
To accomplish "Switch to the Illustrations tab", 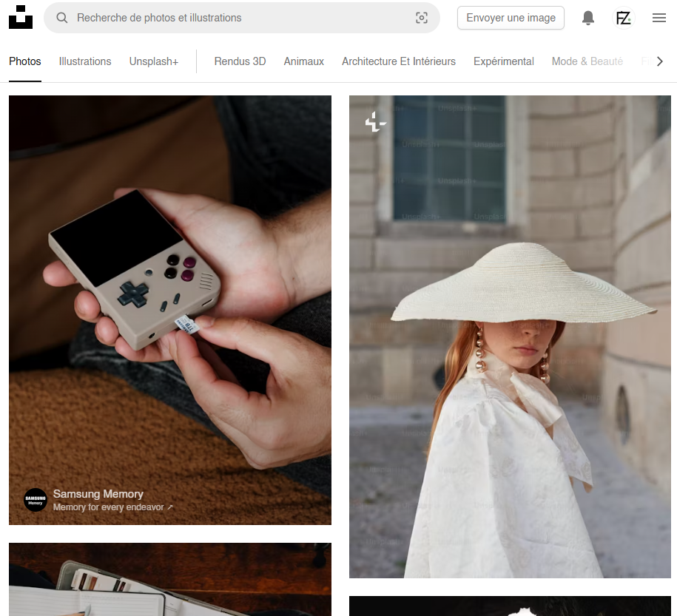I will (x=85, y=61).
